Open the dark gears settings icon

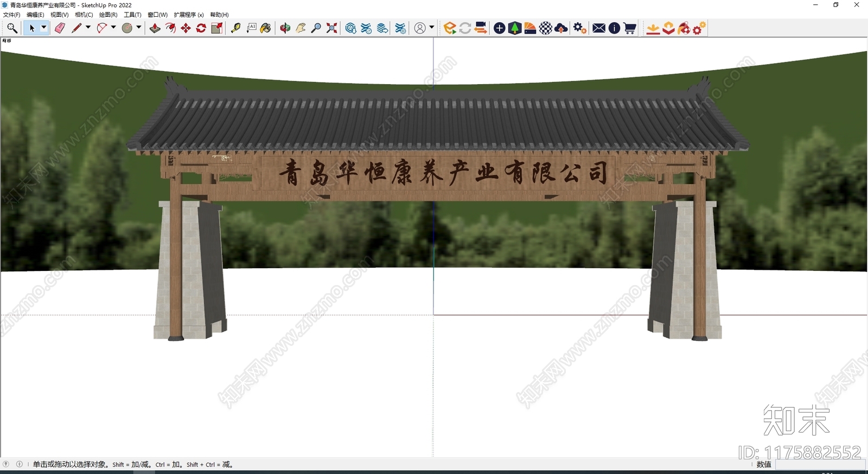pos(580,28)
